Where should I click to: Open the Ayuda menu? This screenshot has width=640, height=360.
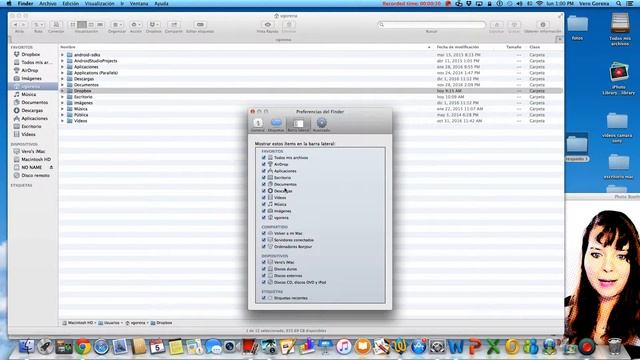click(x=162, y=3)
